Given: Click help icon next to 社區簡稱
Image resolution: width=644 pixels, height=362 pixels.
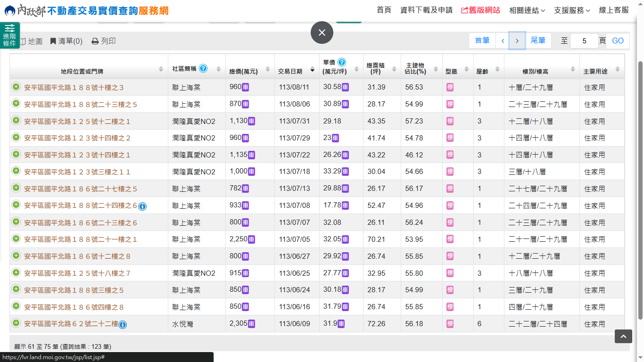Looking at the screenshot, I should tap(203, 68).
